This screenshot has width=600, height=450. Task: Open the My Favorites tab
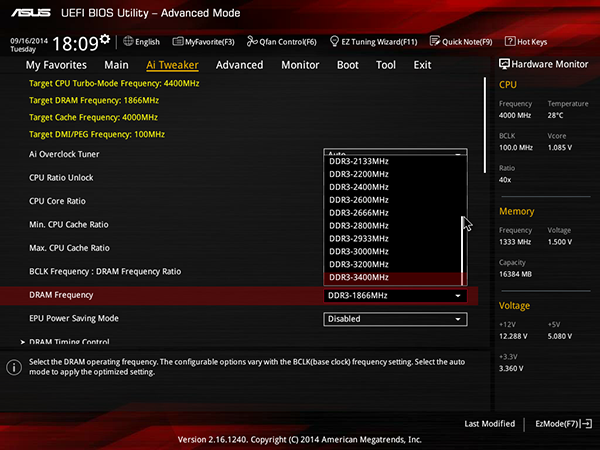(56, 65)
